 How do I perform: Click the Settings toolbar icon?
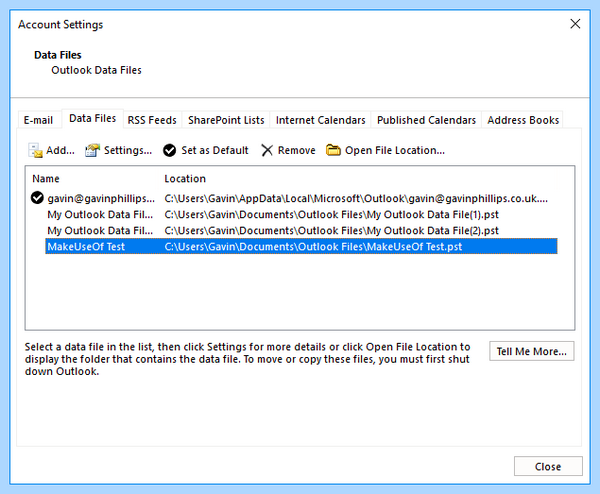[x=93, y=150]
